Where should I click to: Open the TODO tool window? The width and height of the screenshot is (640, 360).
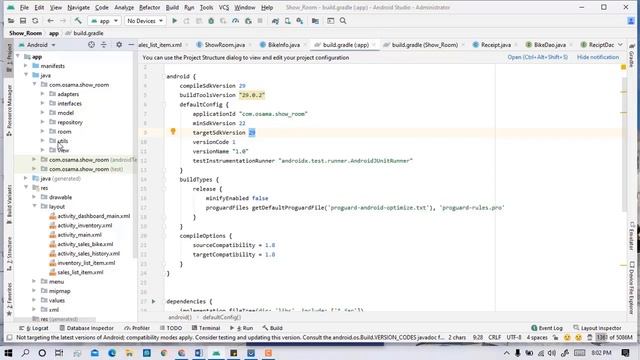[171, 328]
